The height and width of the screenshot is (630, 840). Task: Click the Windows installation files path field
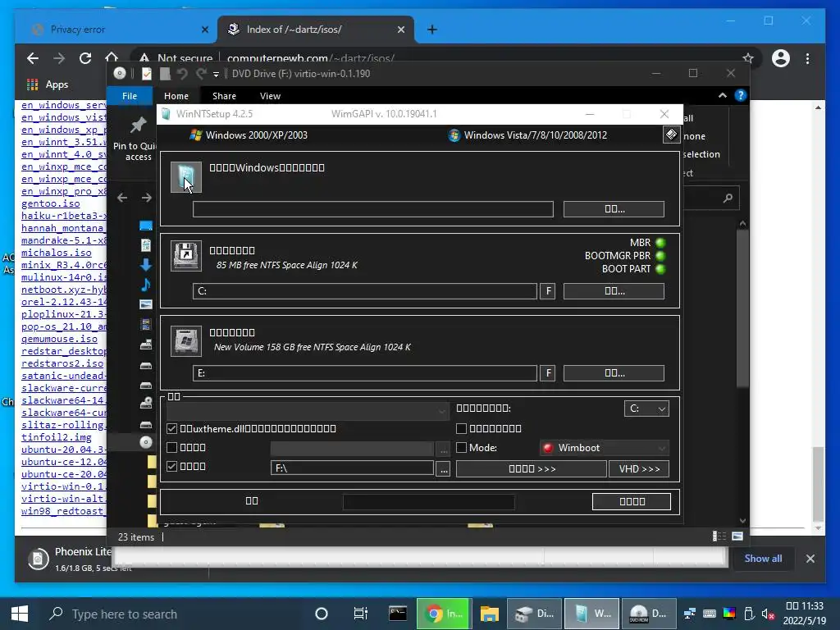pyautogui.click(x=373, y=209)
